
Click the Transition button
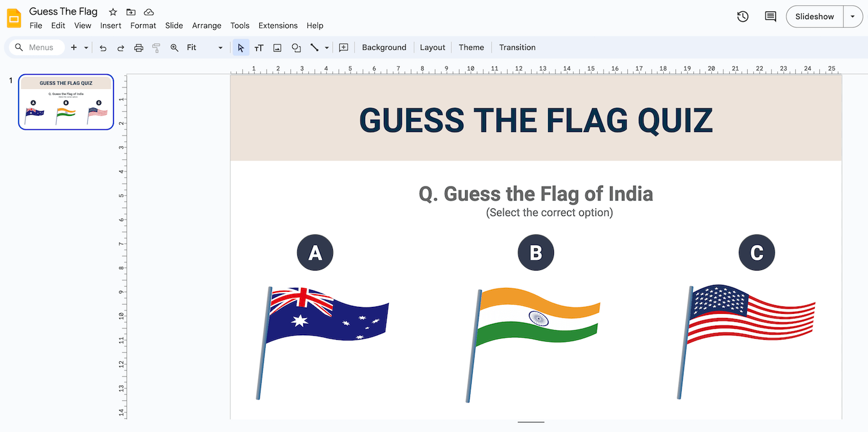517,47
